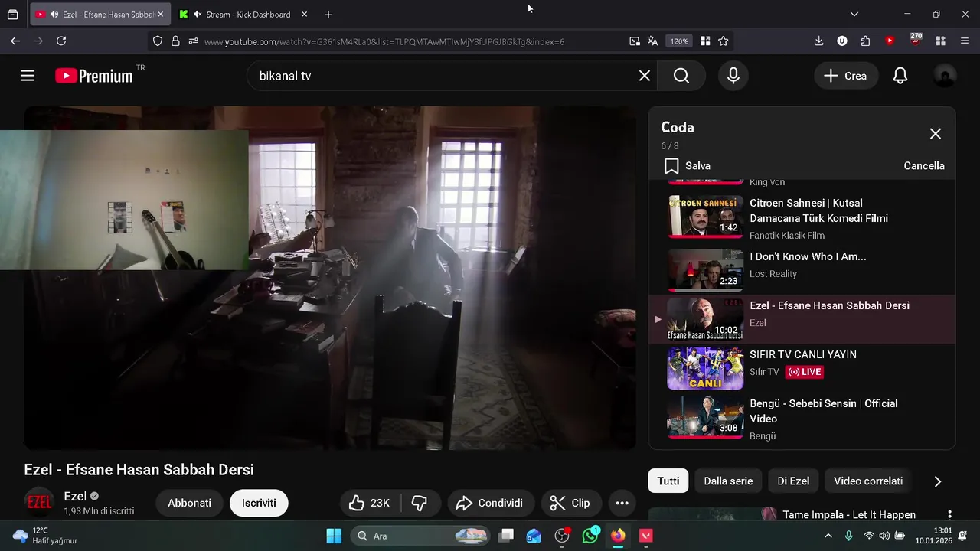Viewport: 980px width, 551px height.
Task: Open Ezel channel name link
Action: tap(75, 496)
